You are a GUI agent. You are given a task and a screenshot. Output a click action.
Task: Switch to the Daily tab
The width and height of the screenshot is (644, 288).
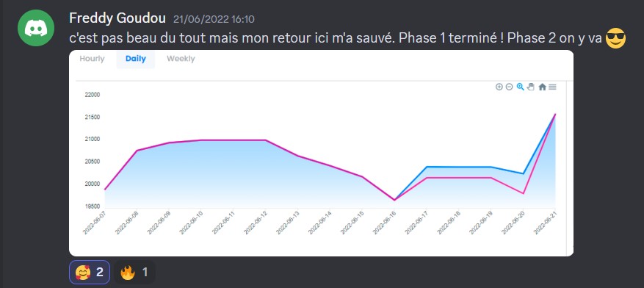tap(136, 59)
